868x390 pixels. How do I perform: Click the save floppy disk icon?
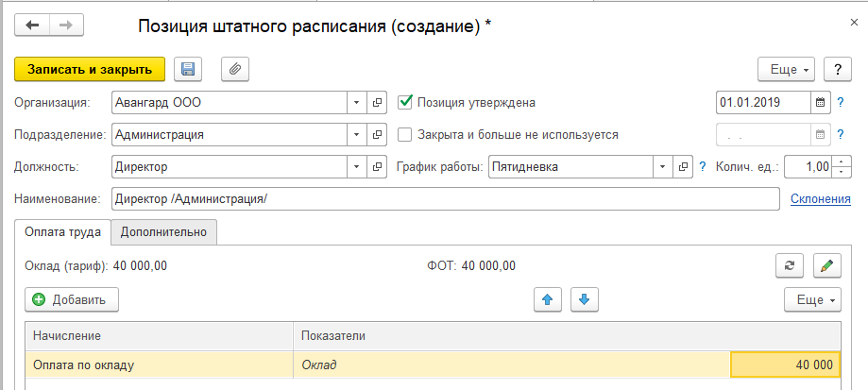point(187,69)
